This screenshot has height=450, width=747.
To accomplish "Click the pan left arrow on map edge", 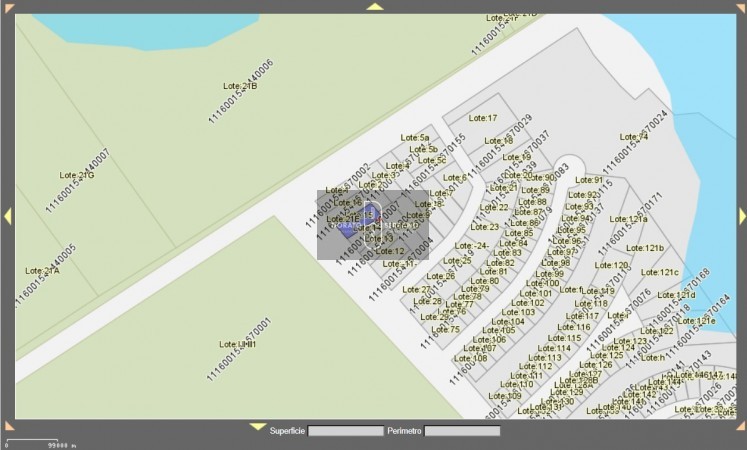I will pos(6,216).
